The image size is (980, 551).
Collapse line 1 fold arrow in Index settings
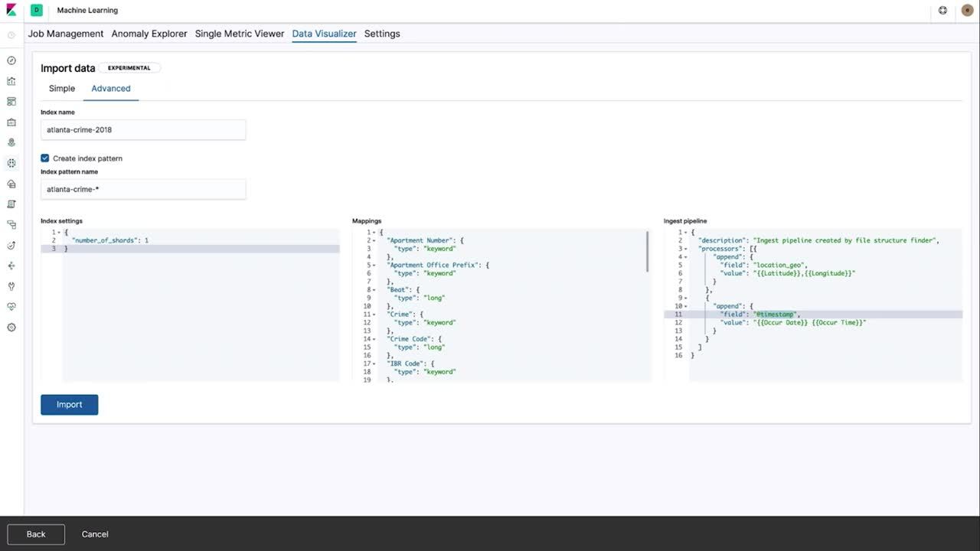pyautogui.click(x=59, y=233)
